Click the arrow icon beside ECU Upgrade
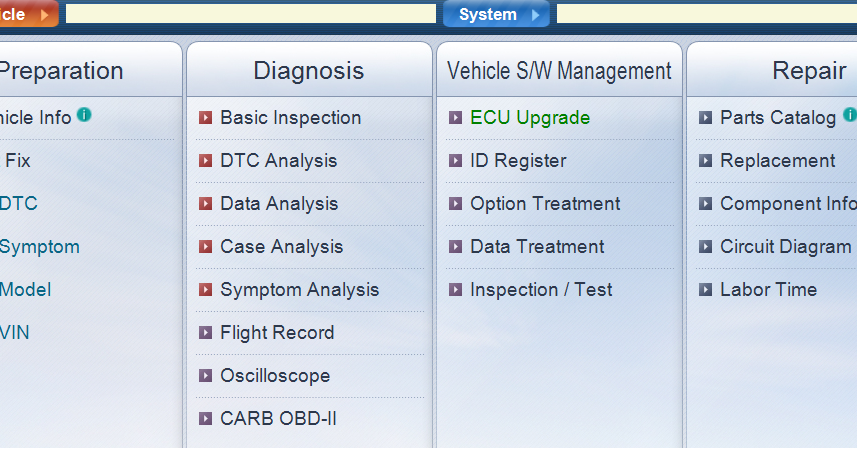Viewport: 857px width, 450px height. pyautogui.click(x=455, y=118)
